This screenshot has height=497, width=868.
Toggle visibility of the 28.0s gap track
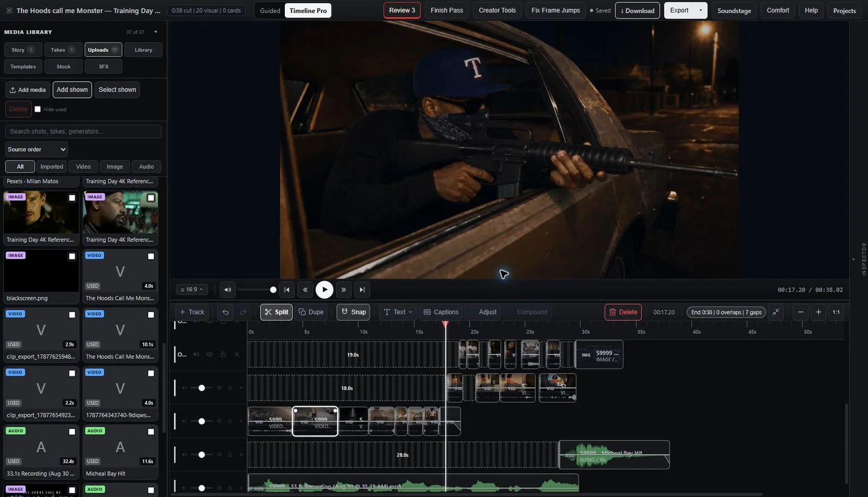point(219,455)
